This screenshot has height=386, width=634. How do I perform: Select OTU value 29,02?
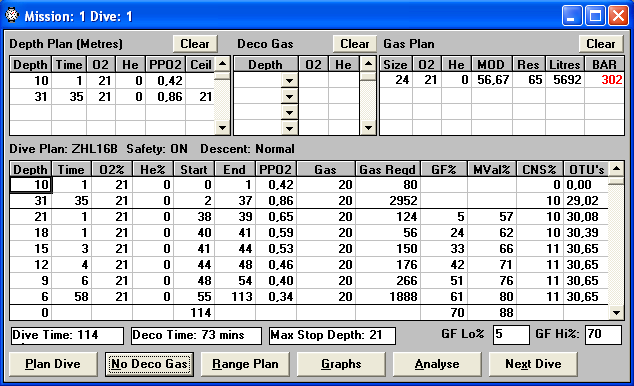[586, 200]
